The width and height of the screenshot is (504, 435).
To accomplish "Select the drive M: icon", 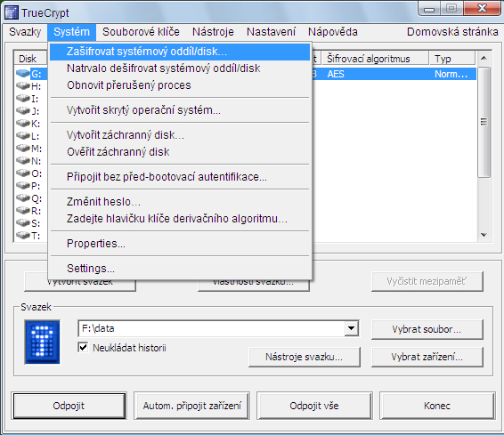I will coord(23,149).
